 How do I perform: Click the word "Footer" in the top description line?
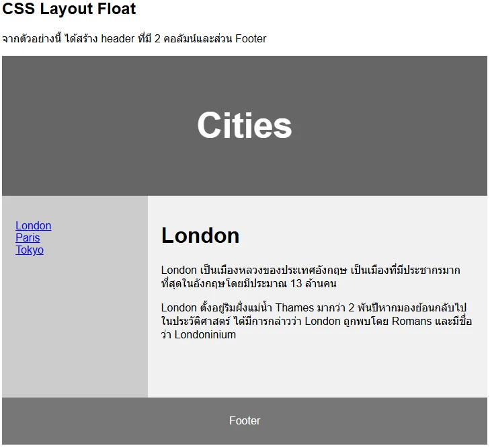click(x=250, y=39)
